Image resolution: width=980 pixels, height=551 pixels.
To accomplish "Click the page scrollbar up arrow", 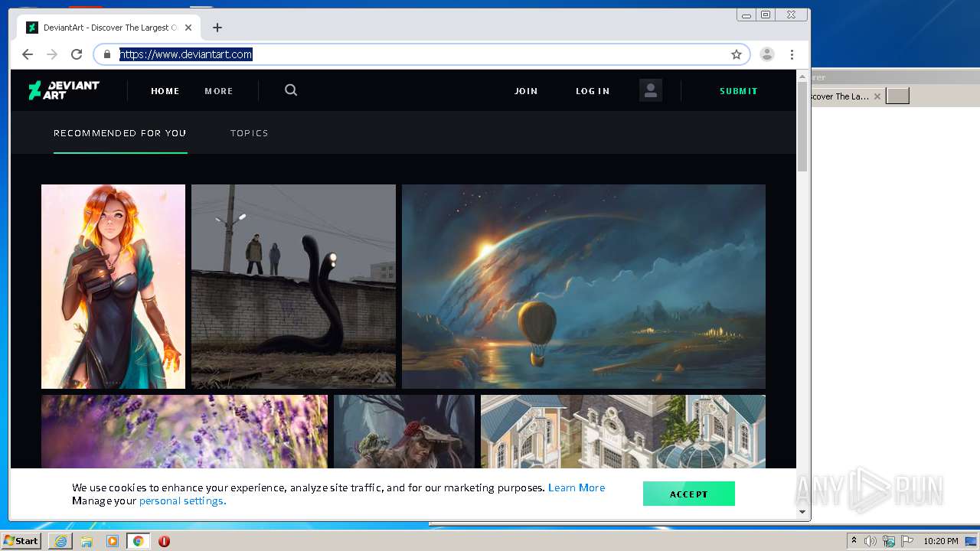I will pyautogui.click(x=802, y=75).
